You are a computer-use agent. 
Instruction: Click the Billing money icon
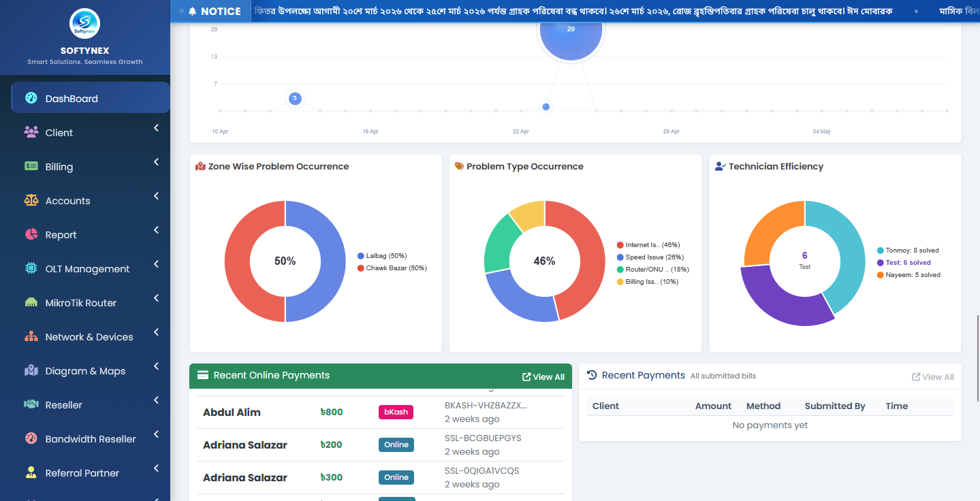pyautogui.click(x=31, y=166)
